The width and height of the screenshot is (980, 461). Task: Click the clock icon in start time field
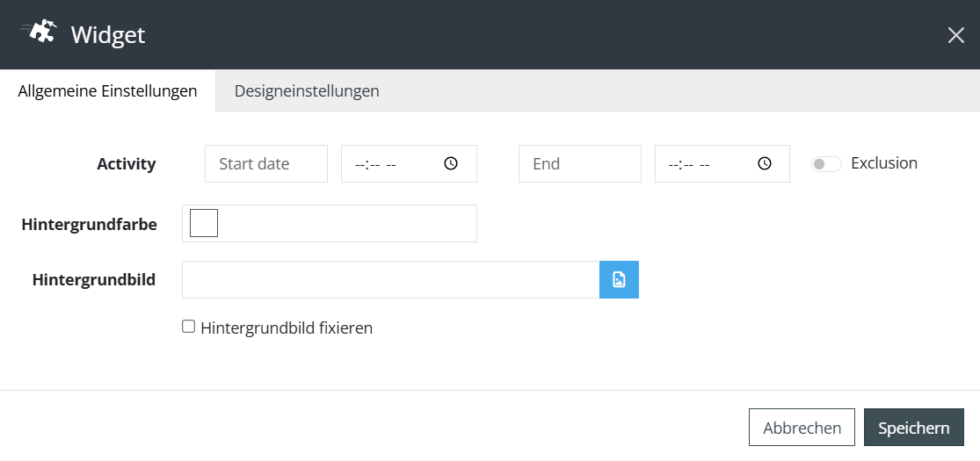tap(451, 163)
